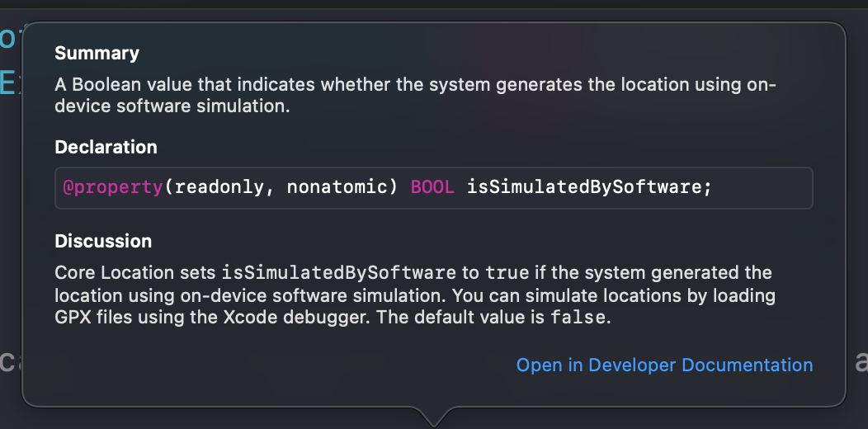Click the inline isSimulatedBySoftware in Discussion
The width and height of the screenshot is (868, 429).
(x=339, y=273)
